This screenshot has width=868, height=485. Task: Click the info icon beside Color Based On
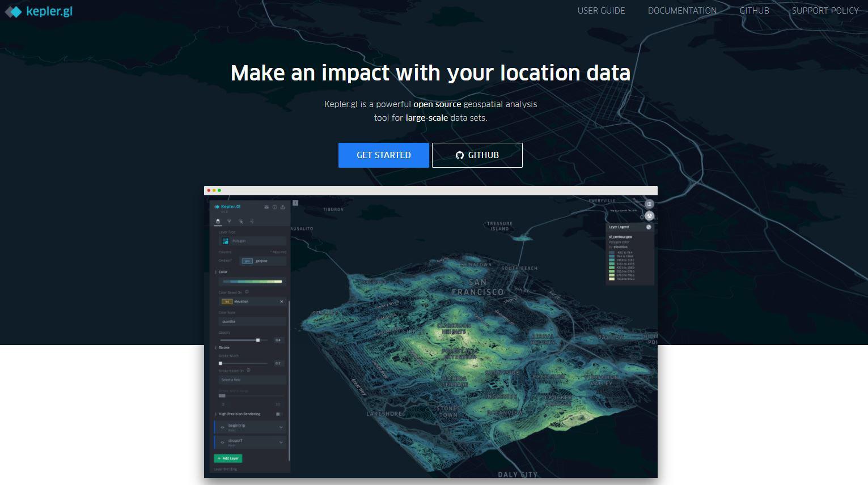tap(247, 292)
